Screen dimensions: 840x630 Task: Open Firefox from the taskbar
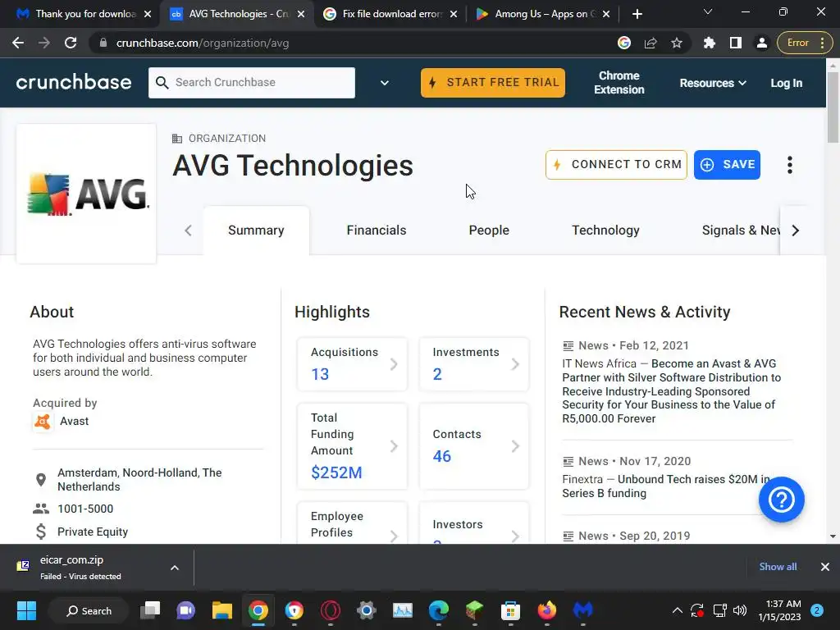click(x=547, y=610)
